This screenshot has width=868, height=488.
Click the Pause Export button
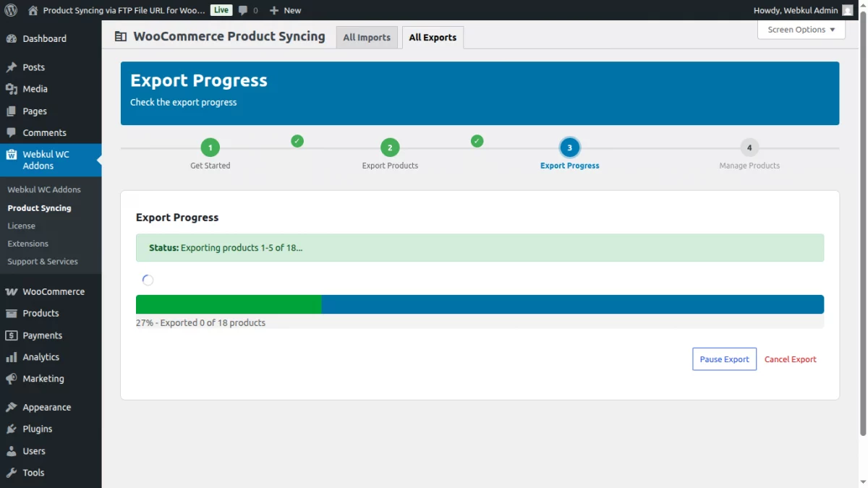pos(724,359)
